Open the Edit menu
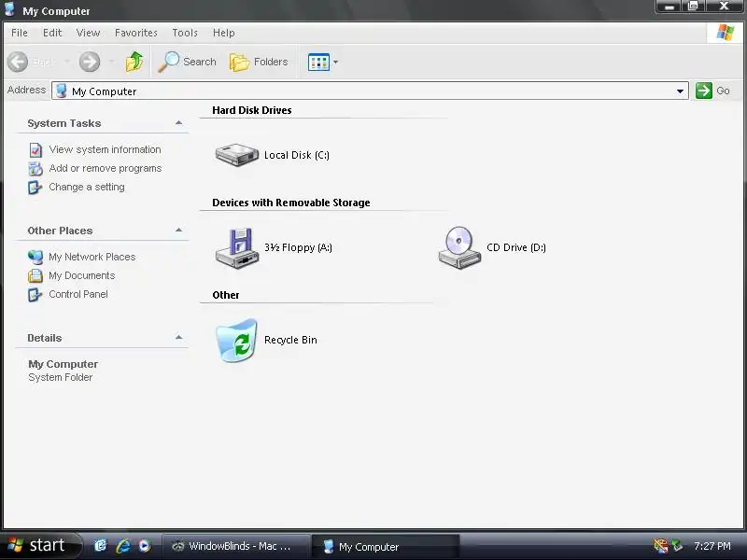This screenshot has height=560, width=747. tap(52, 33)
